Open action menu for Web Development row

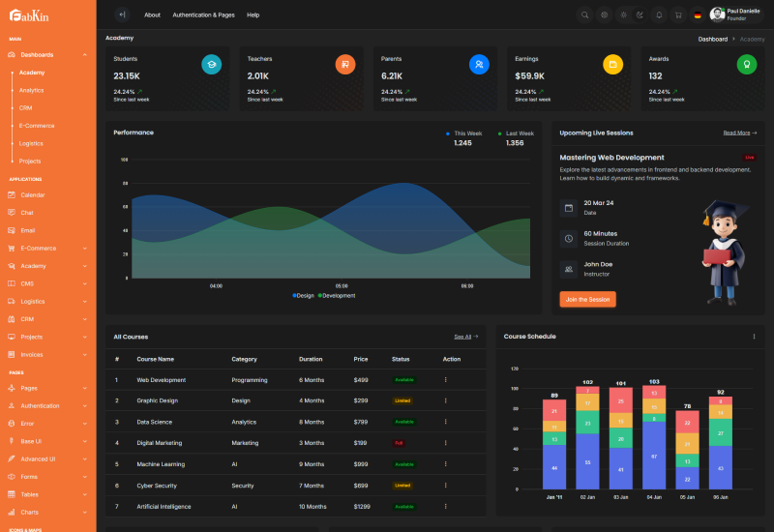click(446, 380)
